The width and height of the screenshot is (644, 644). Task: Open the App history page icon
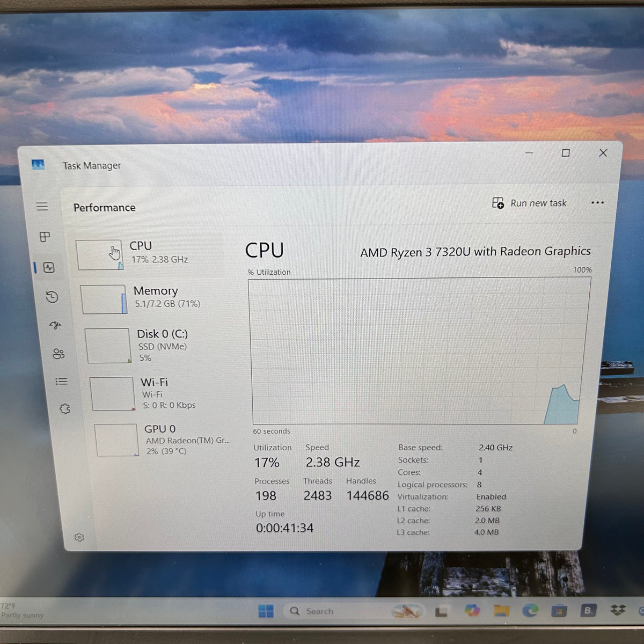tap(52, 297)
